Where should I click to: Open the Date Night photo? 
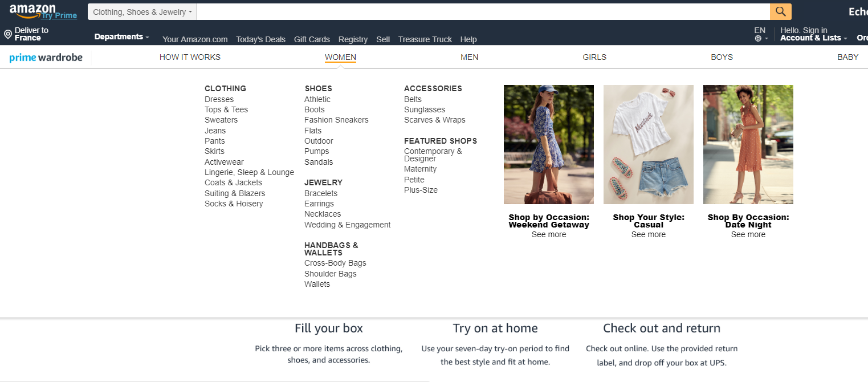pyautogui.click(x=748, y=144)
